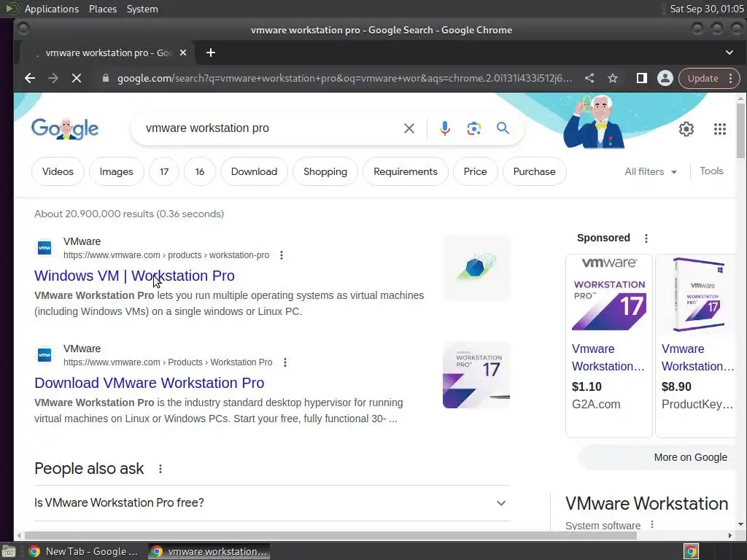Screen dimensions: 747x560
Task: Run search with the magnifier icon
Action: (x=503, y=128)
